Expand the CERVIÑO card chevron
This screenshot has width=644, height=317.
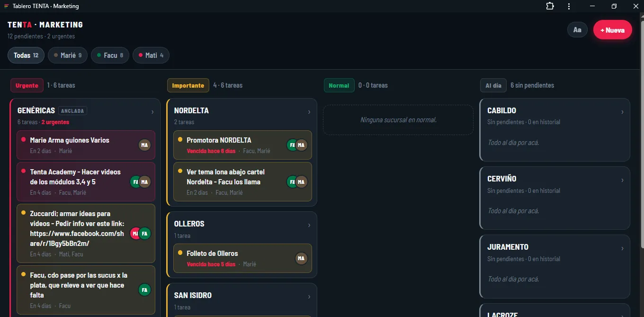click(622, 181)
